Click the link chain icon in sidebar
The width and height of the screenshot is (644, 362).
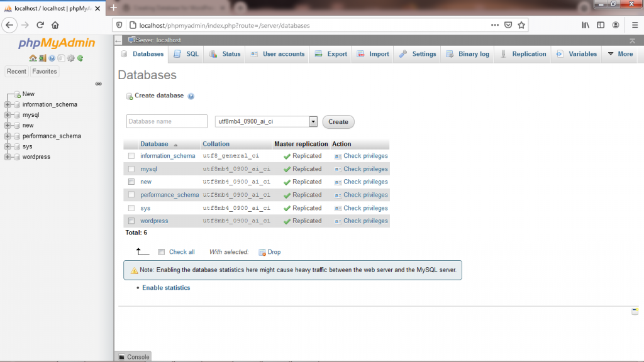(x=98, y=84)
